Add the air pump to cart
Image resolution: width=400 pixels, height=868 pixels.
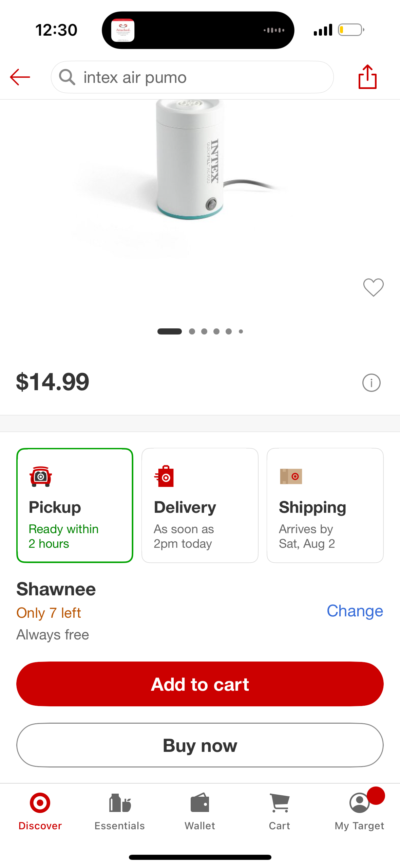200,684
